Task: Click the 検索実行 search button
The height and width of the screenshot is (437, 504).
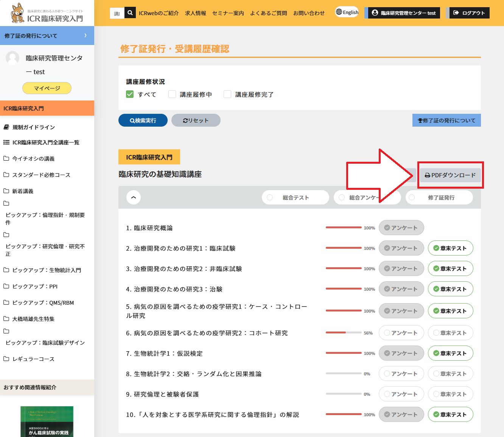Action: pos(143,120)
